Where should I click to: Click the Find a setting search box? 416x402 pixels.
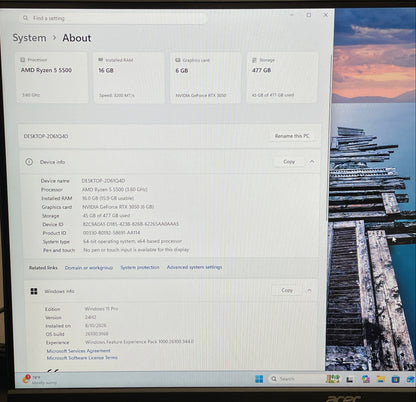[113, 18]
